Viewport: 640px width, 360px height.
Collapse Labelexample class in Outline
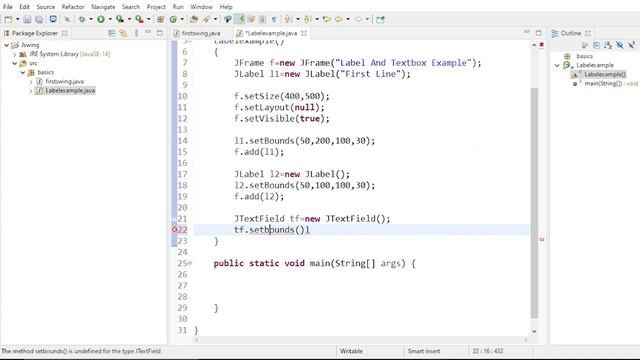[557, 65]
